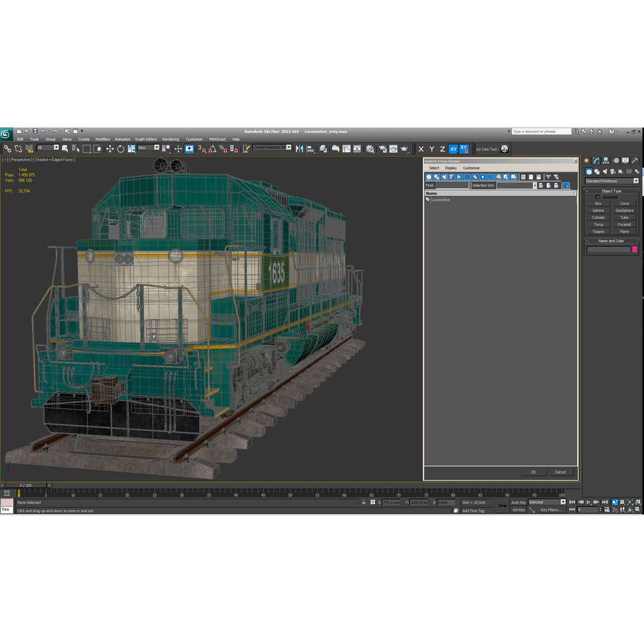Viewport: 644px width, 644px height.
Task: Open the Rendering menu
Action: tap(171, 139)
